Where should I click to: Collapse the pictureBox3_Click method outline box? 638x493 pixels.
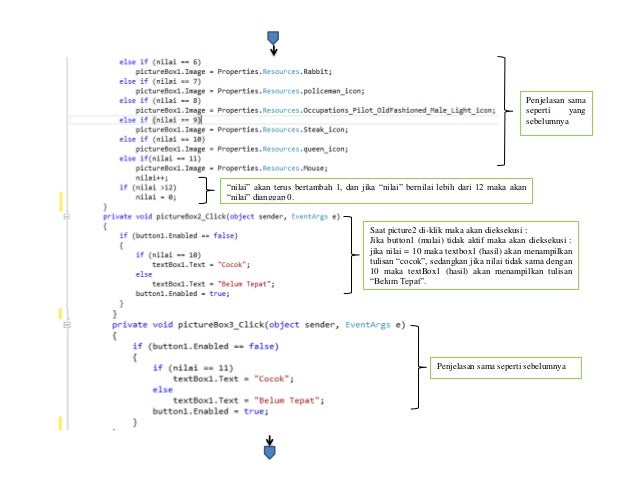coord(67,325)
